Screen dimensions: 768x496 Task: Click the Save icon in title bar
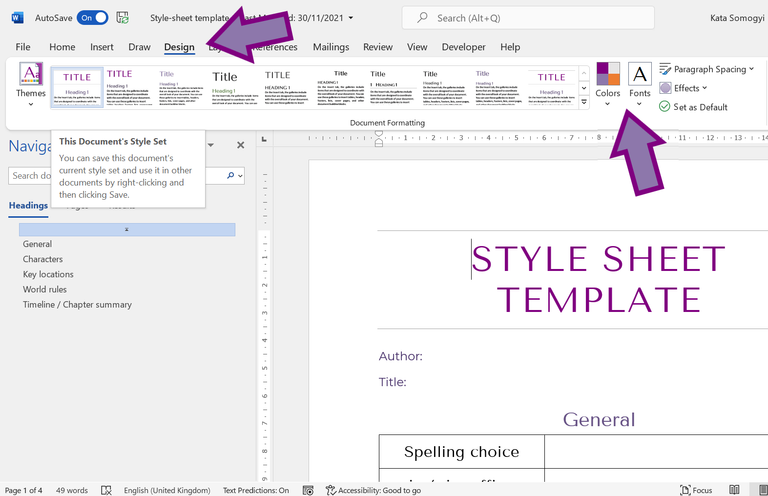pyautogui.click(x=122, y=18)
